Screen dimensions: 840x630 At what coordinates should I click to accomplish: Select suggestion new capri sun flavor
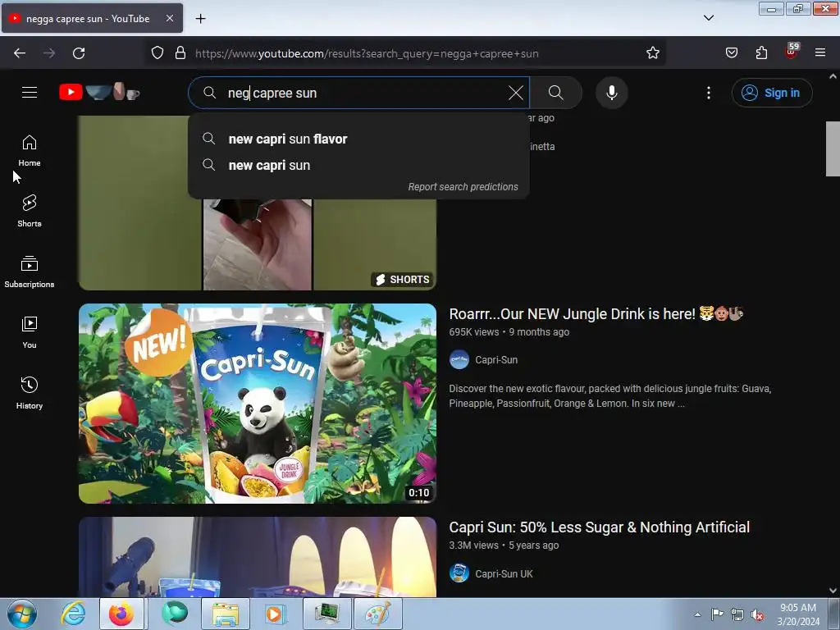(358, 139)
